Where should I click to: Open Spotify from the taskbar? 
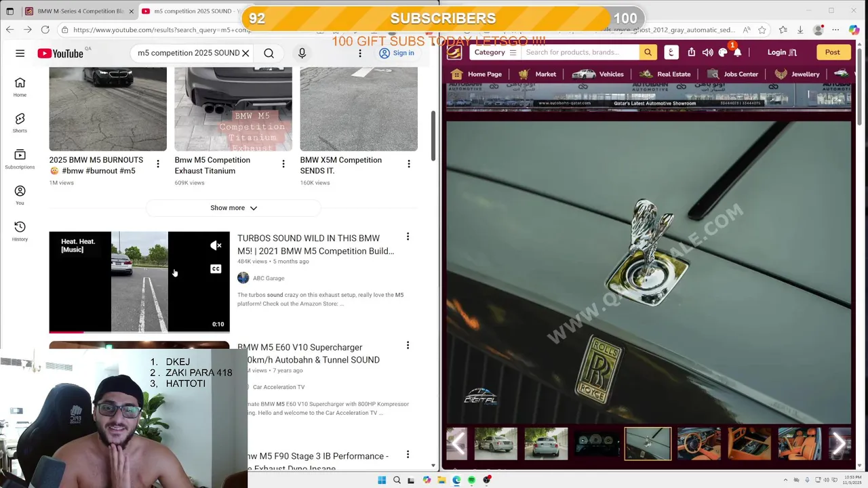(471, 480)
